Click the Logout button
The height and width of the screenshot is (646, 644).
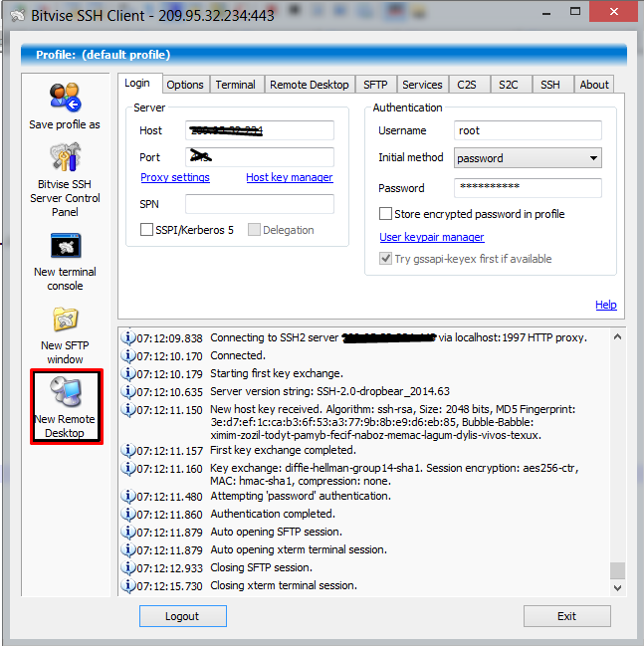(x=183, y=616)
